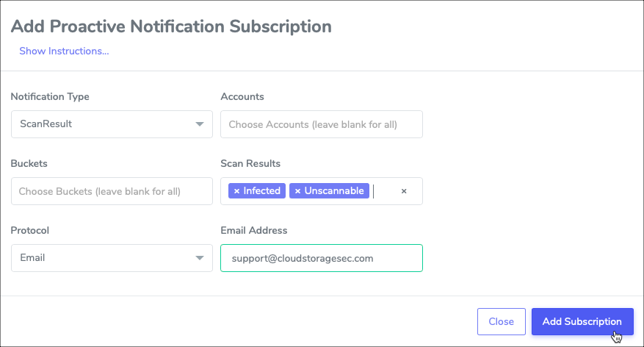
Task: Open the Email protocol selector
Action: tap(112, 258)
